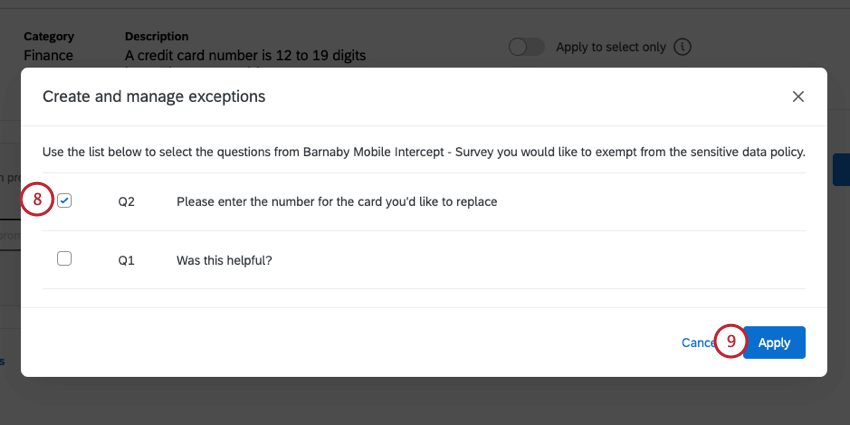Click the red step 9 marker
850x425 pixels.
[731, 342]
